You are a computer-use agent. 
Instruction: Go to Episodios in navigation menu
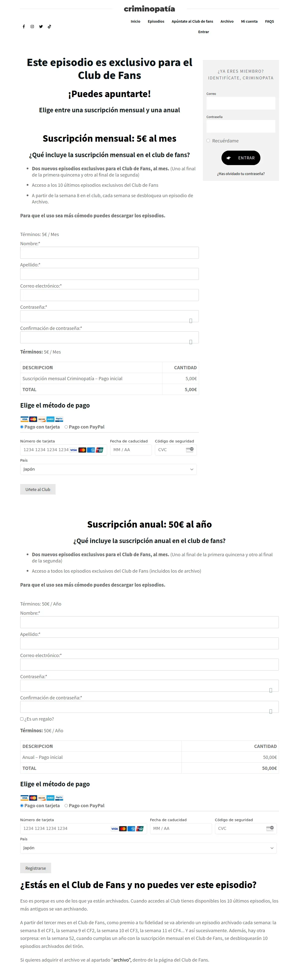(x=156, y=21)
